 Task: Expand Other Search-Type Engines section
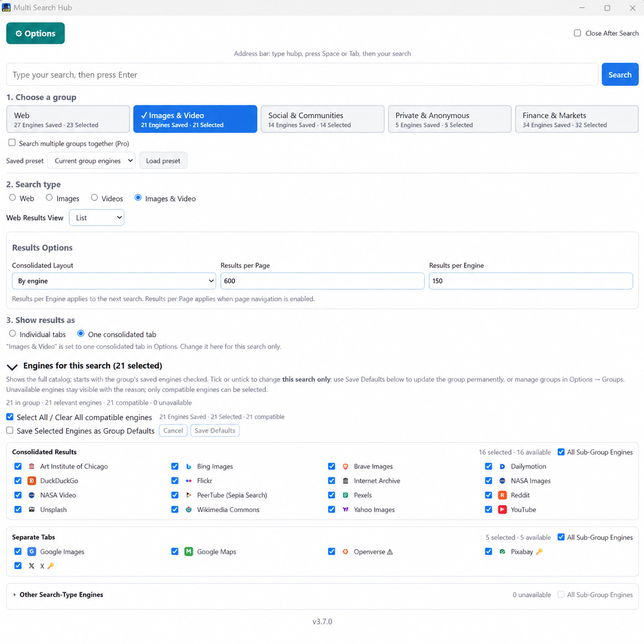(x=14, y=595)
